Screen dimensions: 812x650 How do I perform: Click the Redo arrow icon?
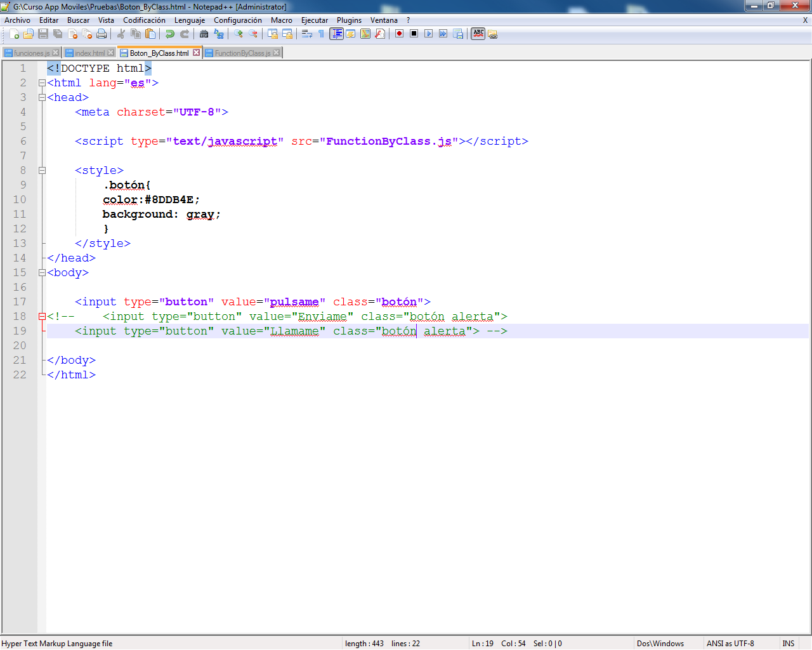click(x=185, y=34)
